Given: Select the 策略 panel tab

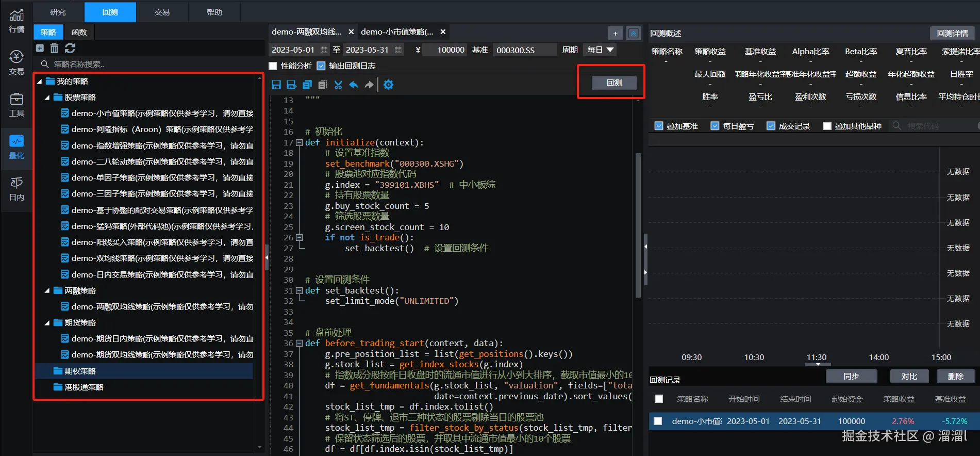Looking at the screenshot, I should click(48, 32).
